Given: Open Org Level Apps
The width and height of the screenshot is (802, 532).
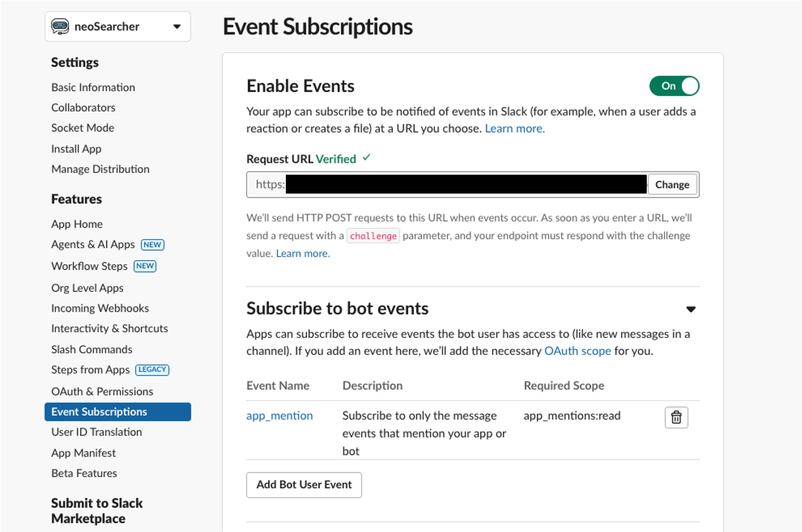Looking at the screenshot, I should tap(87, 288).
